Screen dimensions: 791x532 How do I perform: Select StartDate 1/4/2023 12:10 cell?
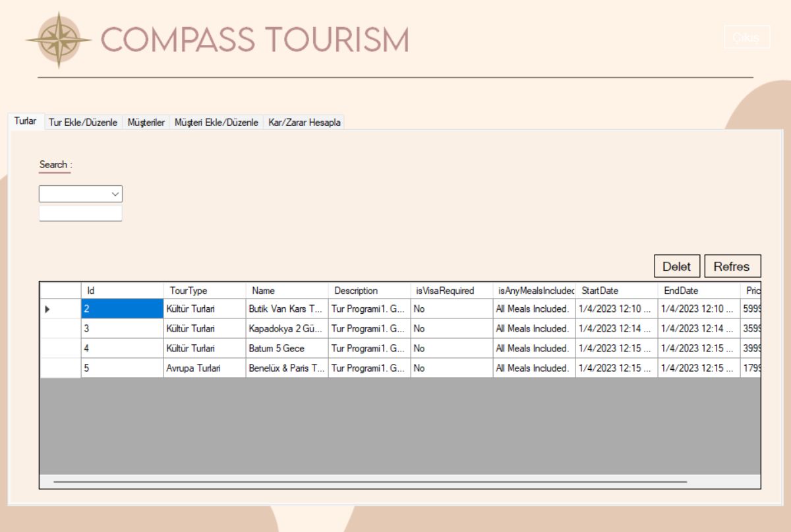click(x=616, y=309)
